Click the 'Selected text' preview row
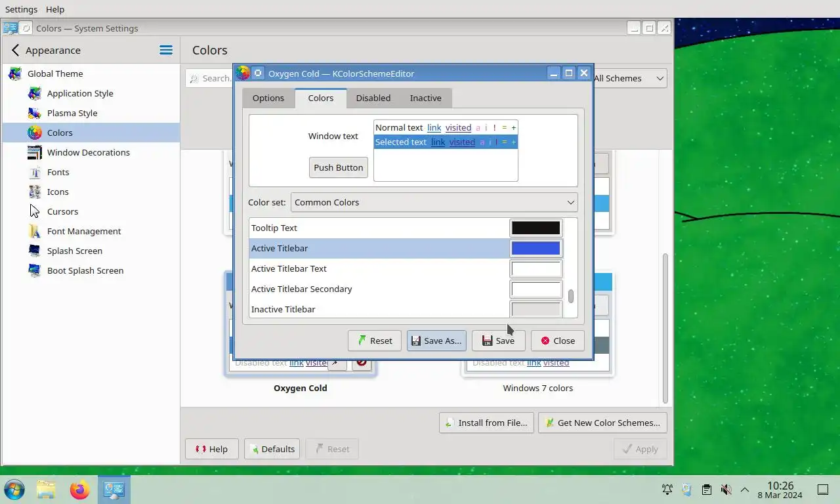 pos(446,142)
